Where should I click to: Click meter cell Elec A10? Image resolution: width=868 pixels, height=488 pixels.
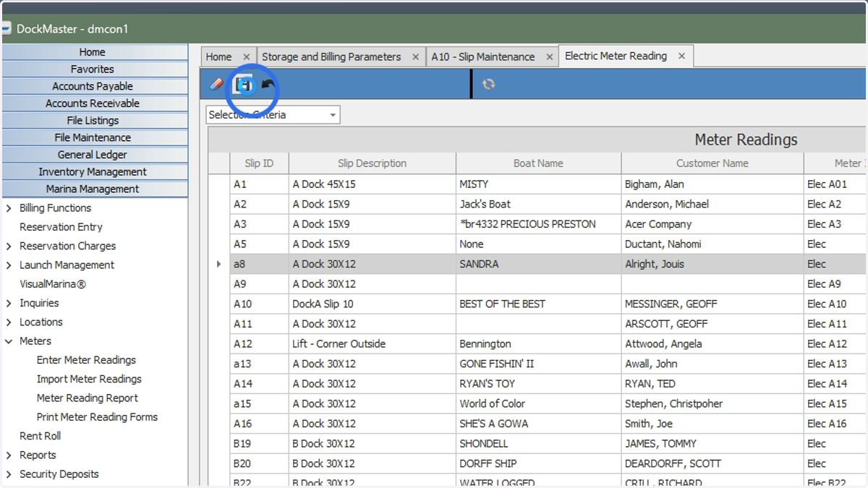click(x=835, y=304)
